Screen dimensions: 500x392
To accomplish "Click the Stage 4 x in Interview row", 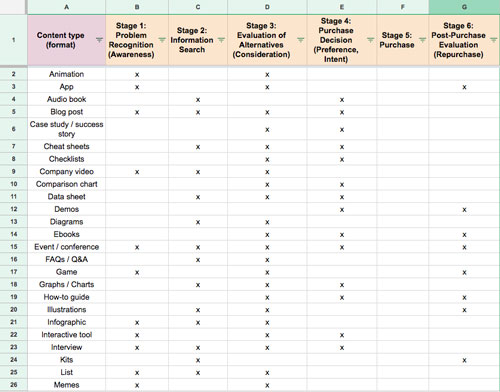I will (342, 348).
